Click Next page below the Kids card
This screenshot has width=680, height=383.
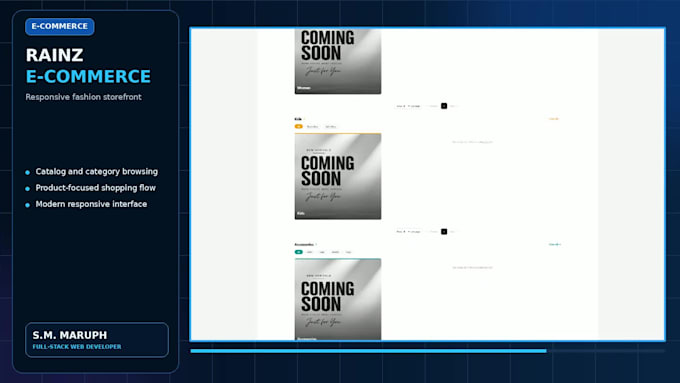pyautogui.click(x=453, y=232)
